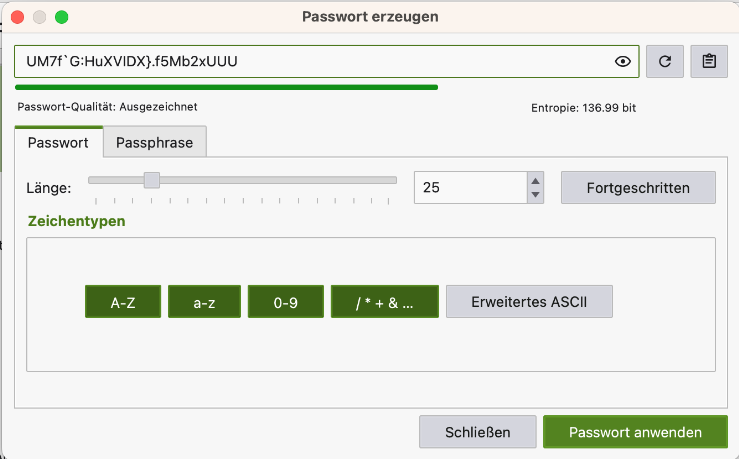
Task: Decrease length with down stepper arrow
Action: 536,194
